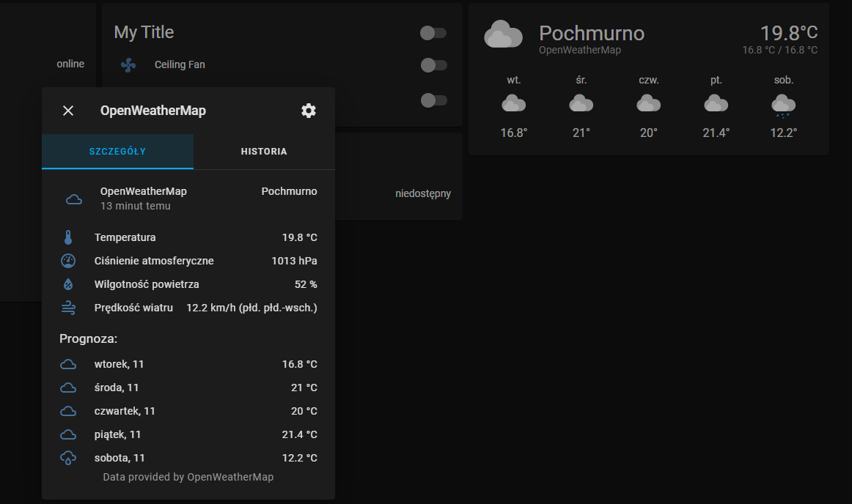Click the śr. forecast cloud icon
The image size is (852, 504).
pos(581,103)
